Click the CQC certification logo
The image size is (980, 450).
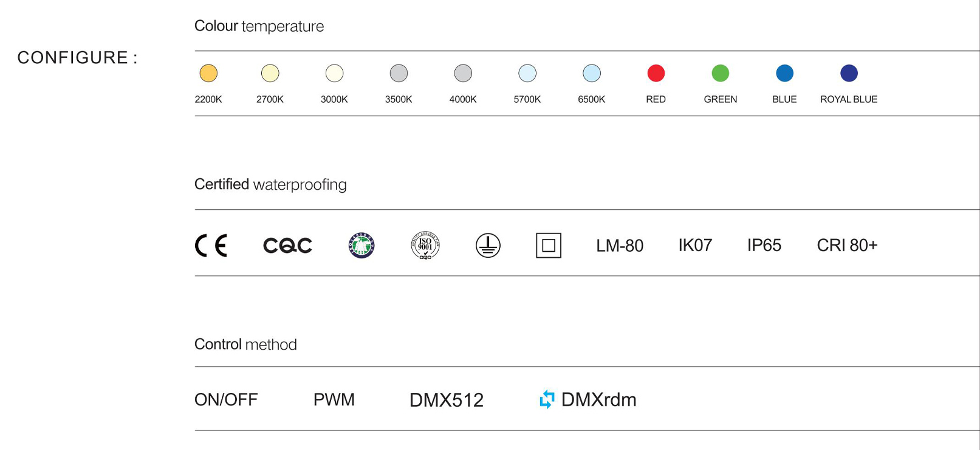[x=287, y=246]
